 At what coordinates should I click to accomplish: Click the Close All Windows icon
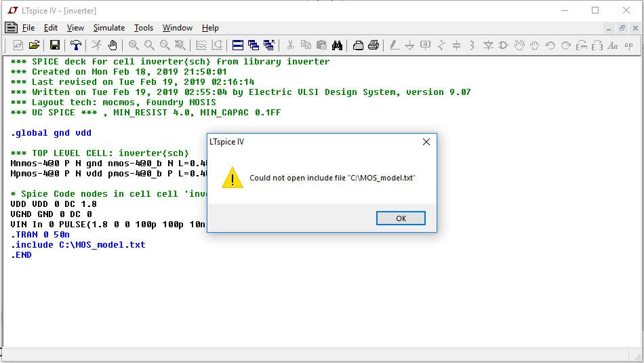pos(269,45)
